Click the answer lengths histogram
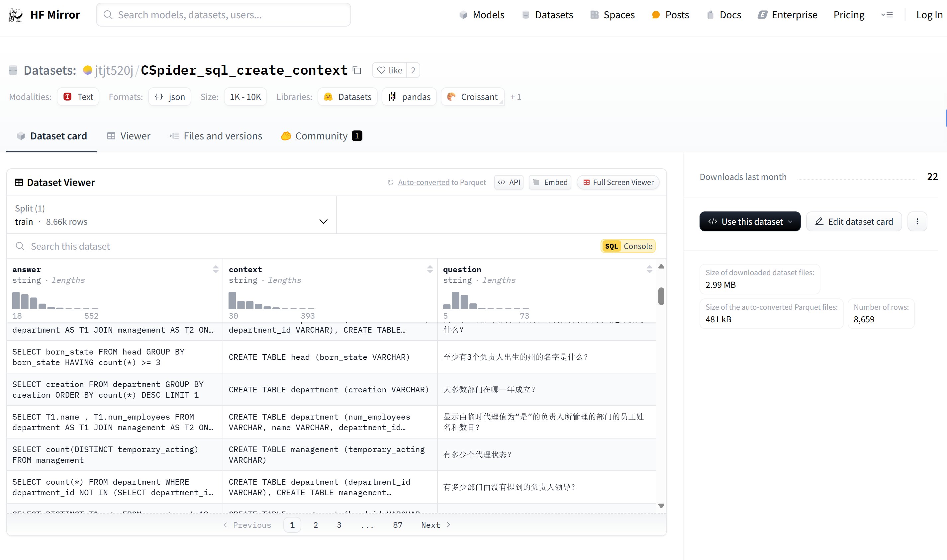Viewport: 947px width, 560px height. click(55, 300)
